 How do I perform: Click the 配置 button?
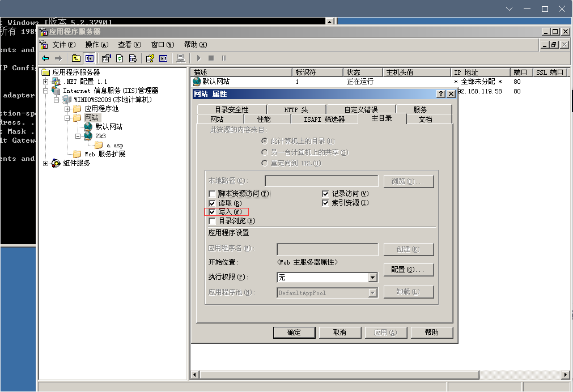coord(409,270)
